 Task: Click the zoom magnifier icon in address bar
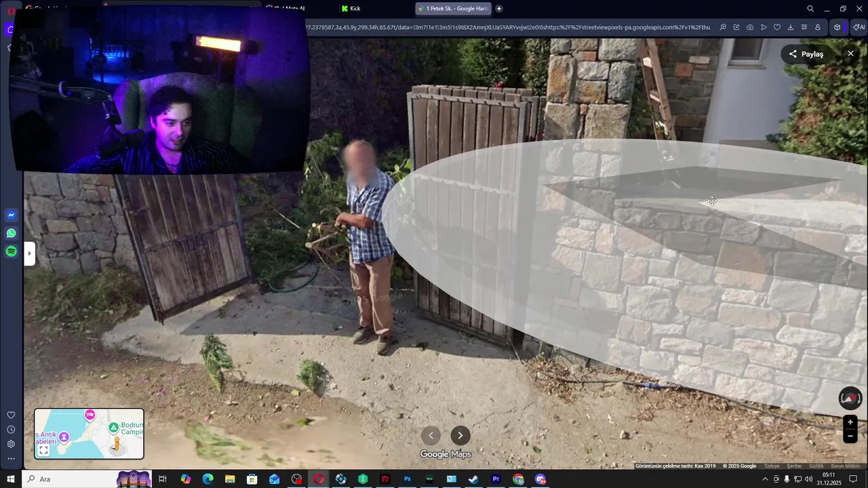point(723,27)
